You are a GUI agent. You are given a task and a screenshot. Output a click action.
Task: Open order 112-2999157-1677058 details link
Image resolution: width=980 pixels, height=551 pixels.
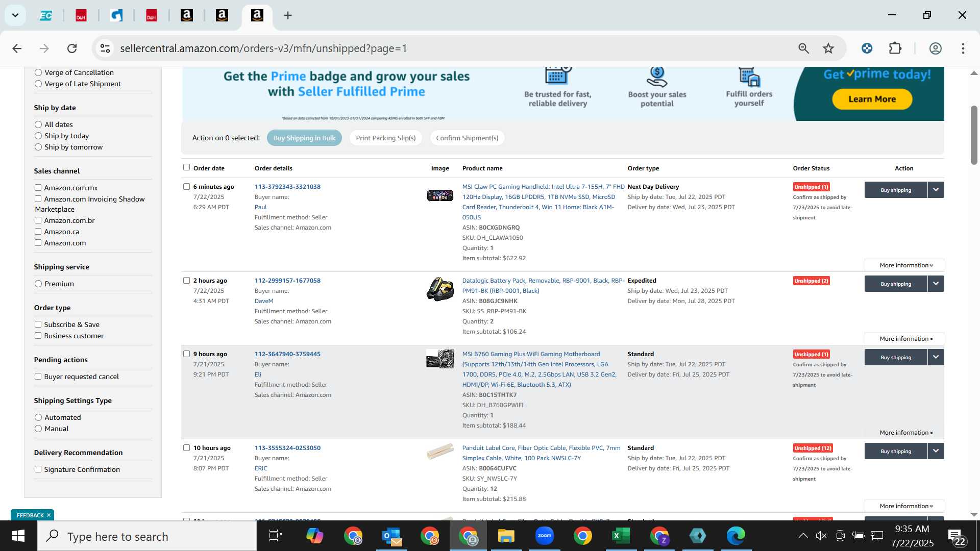click(x=287, y=281)
